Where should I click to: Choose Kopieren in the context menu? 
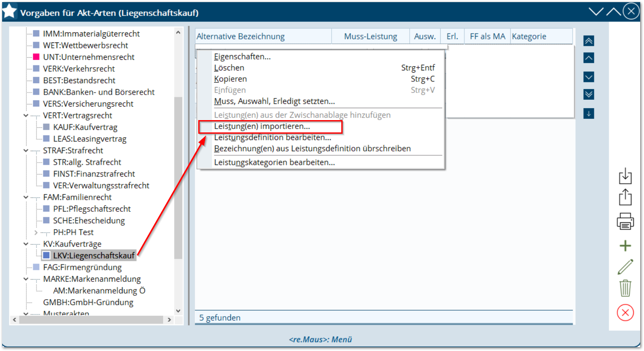230,79
